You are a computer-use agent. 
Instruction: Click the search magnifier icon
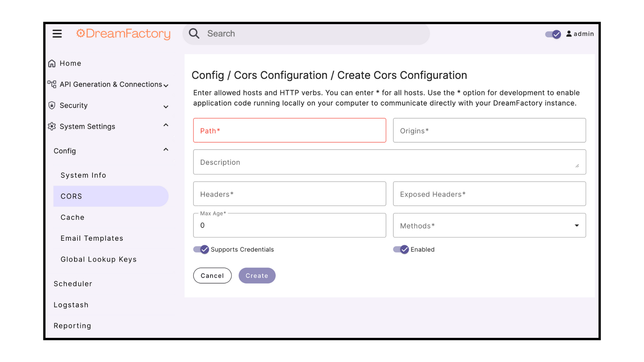(x=194, y=34)
